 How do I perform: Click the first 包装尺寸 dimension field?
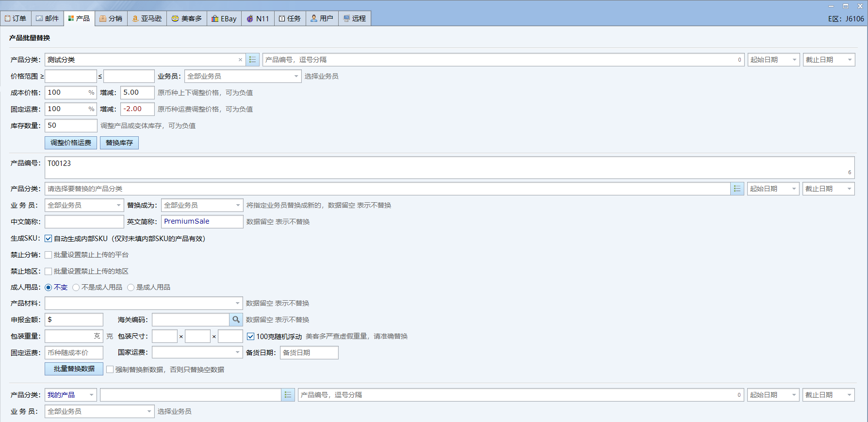164,336
